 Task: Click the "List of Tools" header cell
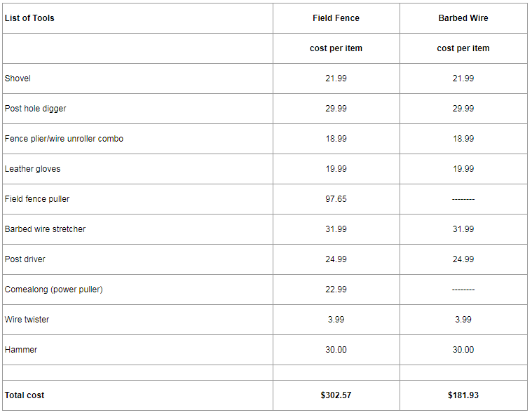click(x=29, y=18)
